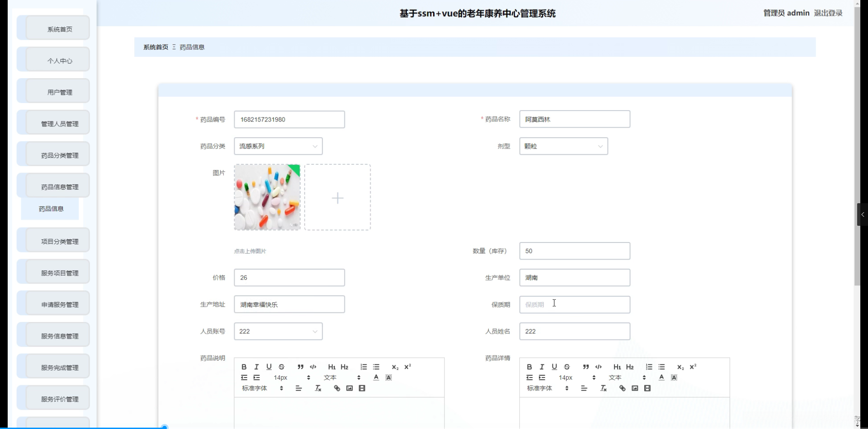Click the 生产地址 input field
The width and height of the screenshot is (868, 429).
(289, 305)
